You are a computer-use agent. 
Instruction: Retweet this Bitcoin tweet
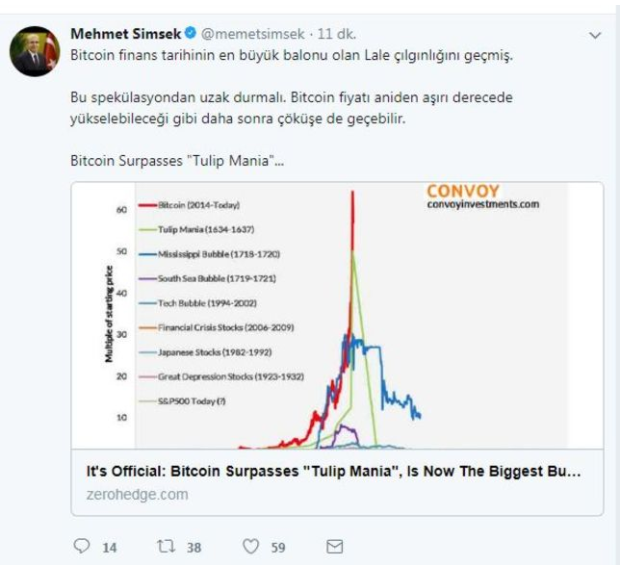(164, 546)
